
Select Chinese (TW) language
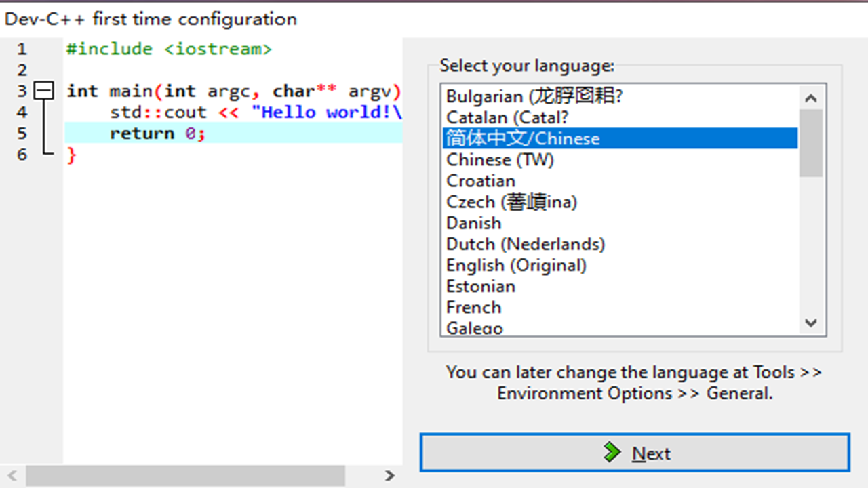500,159
